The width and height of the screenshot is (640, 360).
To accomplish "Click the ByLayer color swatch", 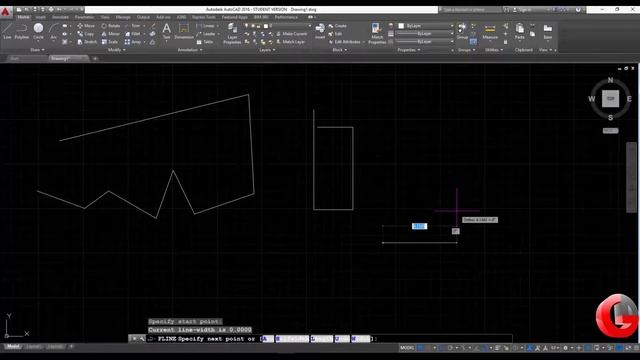I will click(401, 26).
